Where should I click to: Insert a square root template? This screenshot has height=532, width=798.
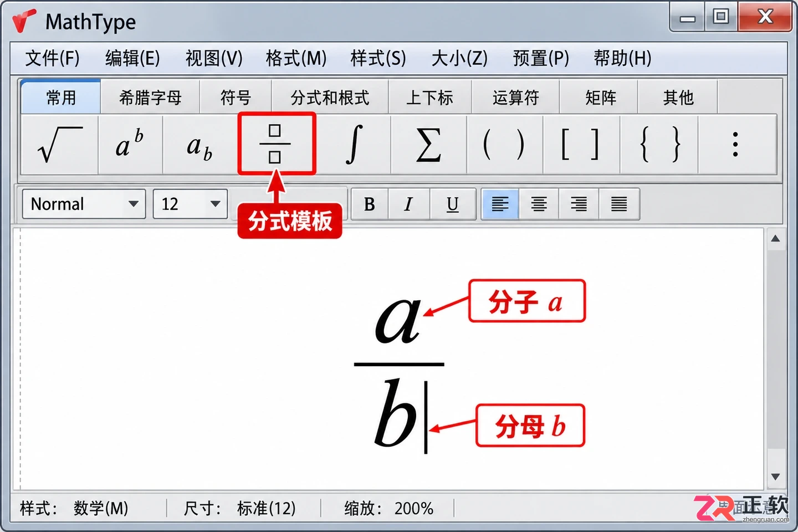pos(60,145)
